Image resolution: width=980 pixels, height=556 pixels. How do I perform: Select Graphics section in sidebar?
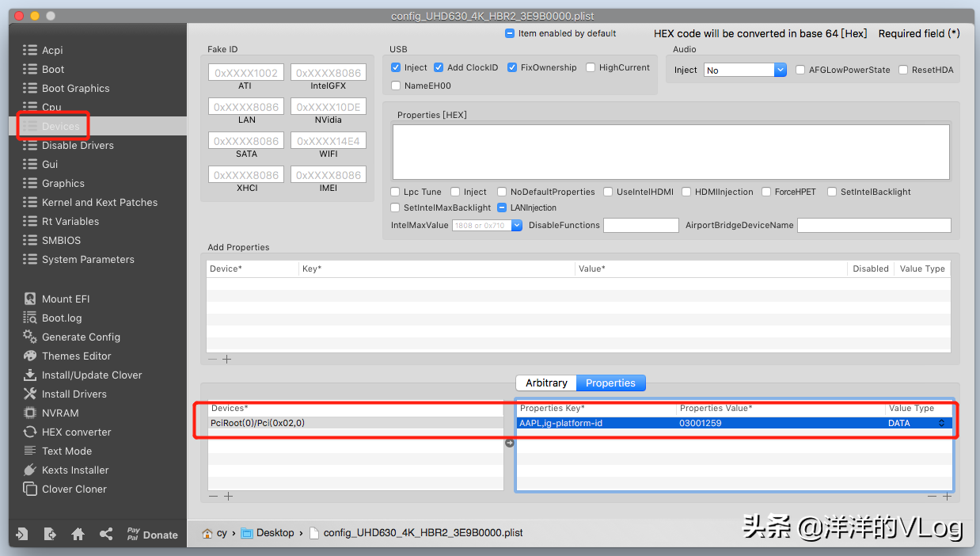tap(63, 183)
